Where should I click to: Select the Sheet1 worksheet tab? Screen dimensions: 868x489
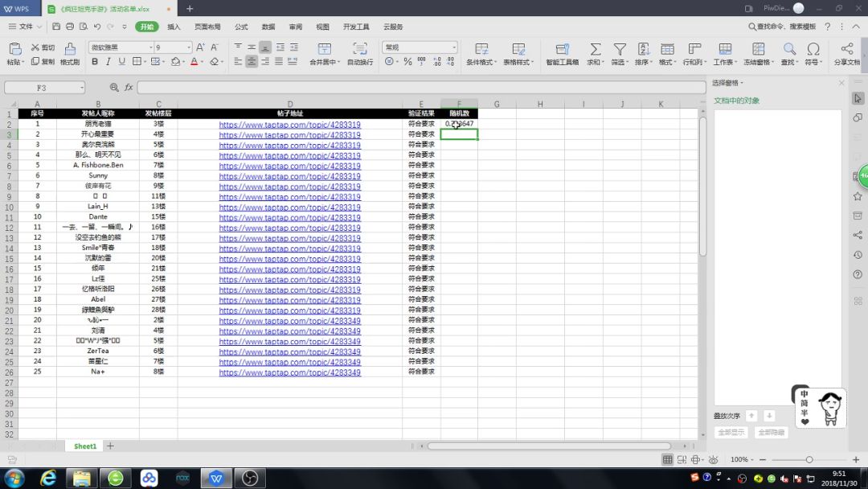pyautogui.click(x=85, y=446)
